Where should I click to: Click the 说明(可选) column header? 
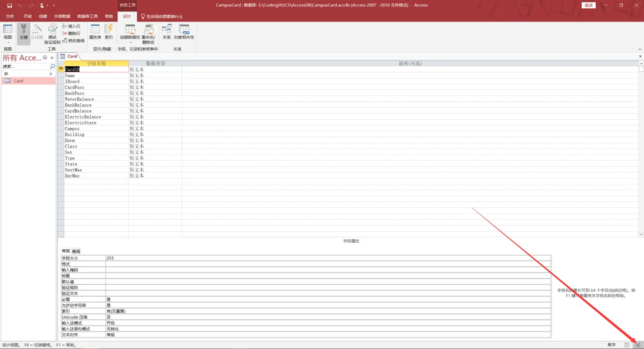tap(410, 63)
